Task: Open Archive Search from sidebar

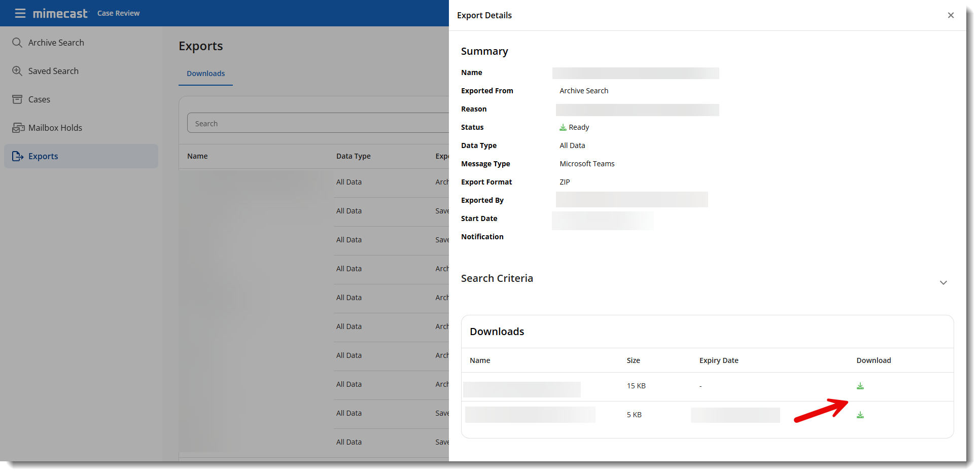Action: click(56, 43)
